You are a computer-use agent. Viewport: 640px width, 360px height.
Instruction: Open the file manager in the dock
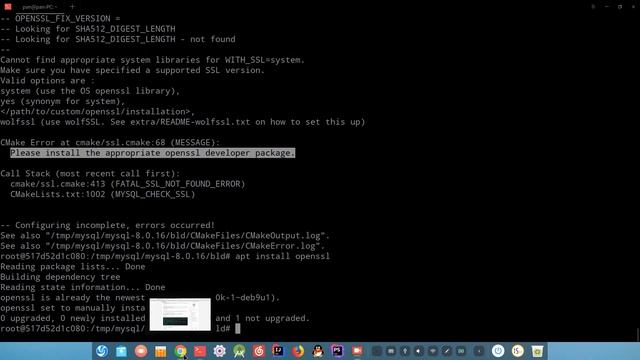pos(121,351)
